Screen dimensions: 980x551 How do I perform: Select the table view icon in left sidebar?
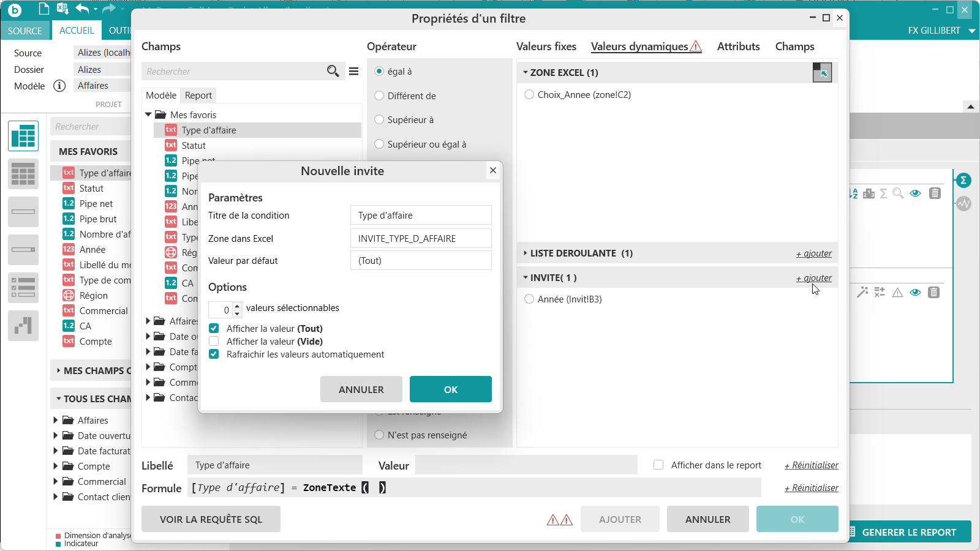23,136
